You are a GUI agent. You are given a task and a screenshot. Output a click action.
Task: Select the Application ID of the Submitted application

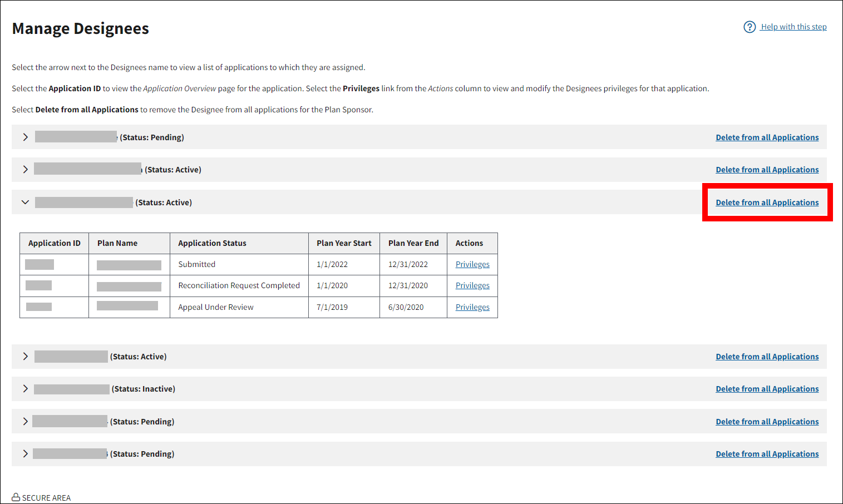(40, 264)
